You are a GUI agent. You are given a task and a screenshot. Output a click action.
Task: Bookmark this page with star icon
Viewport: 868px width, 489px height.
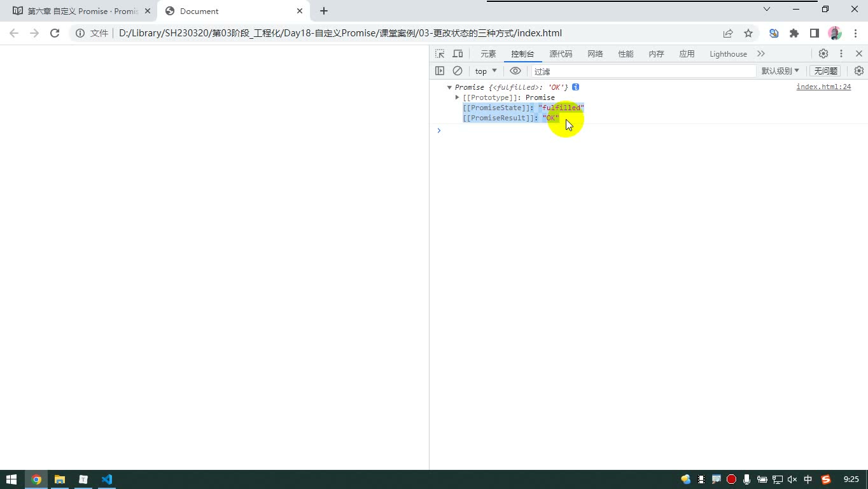coord(748,33)
